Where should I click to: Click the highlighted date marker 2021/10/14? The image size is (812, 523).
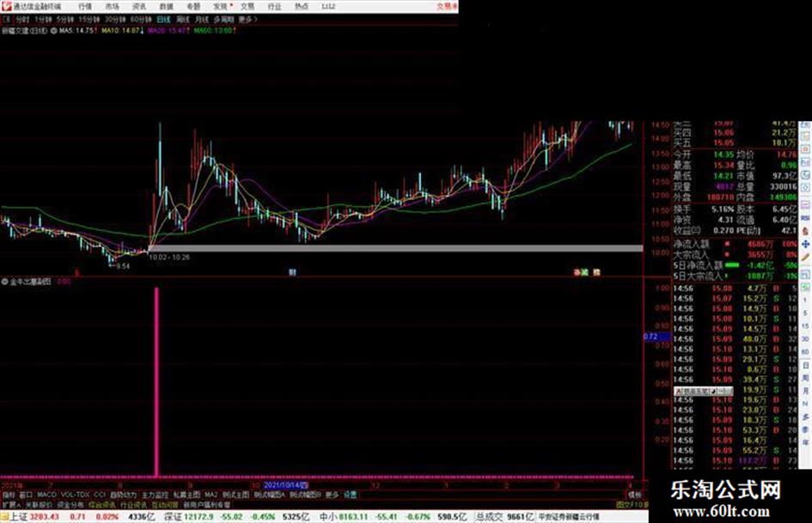coord(286,485)
